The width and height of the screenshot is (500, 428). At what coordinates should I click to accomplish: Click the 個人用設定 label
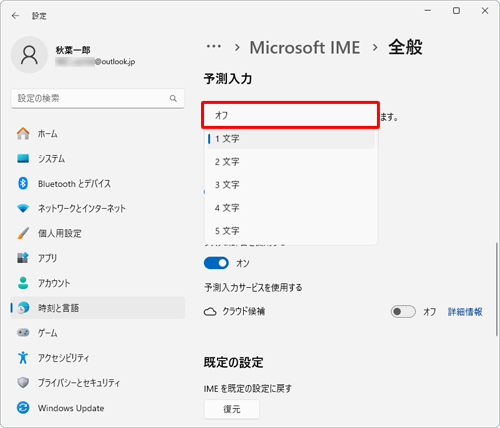59,233
